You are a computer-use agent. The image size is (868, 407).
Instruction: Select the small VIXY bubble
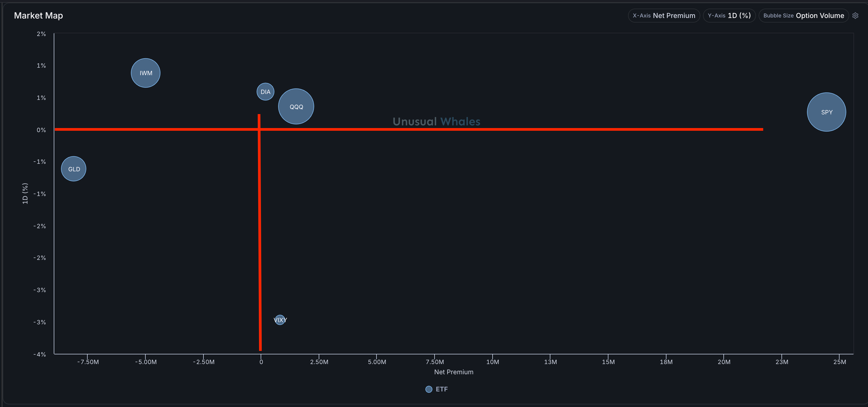click(280, 320)
